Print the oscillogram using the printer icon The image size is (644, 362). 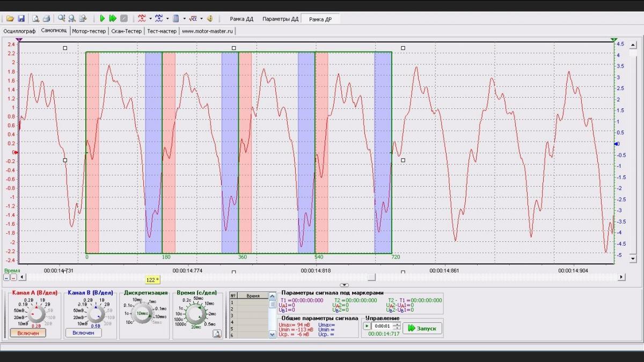click(46, 18)
